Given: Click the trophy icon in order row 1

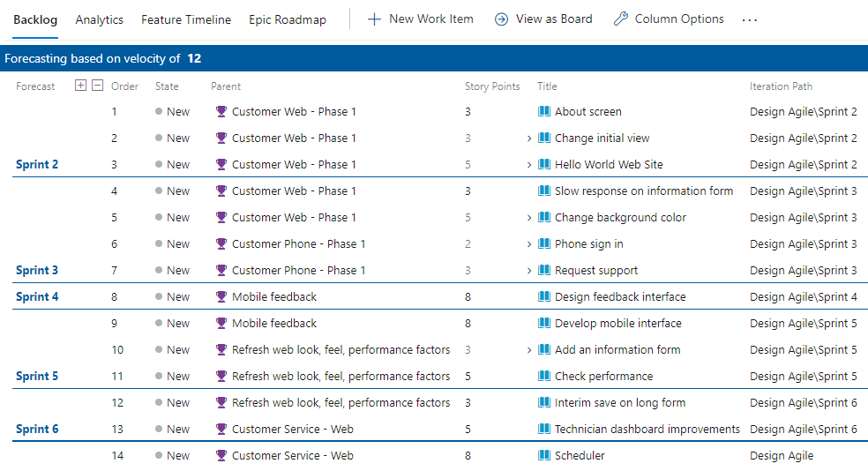Looking at the screenshot, I should [x=221, y=112].
